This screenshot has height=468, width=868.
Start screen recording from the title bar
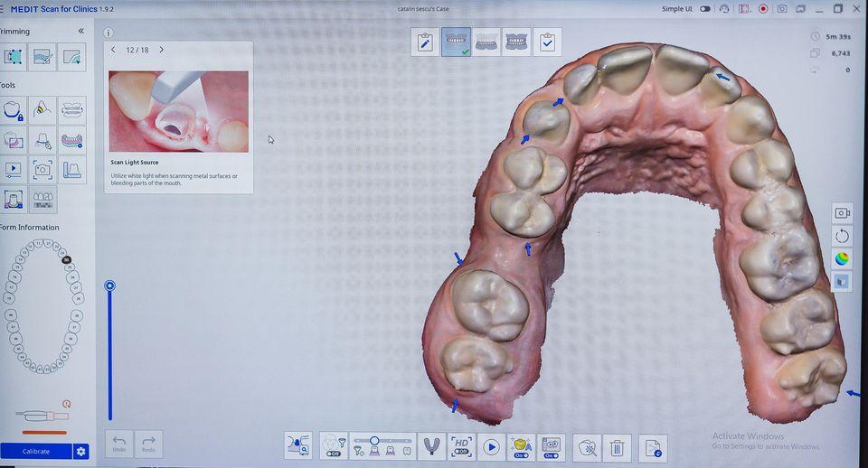coord(763,9)
